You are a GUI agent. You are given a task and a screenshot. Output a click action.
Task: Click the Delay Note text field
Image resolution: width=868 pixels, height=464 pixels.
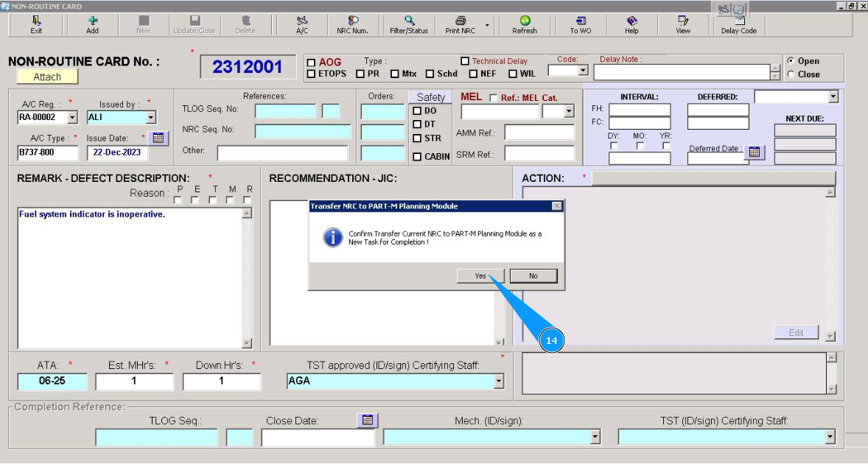[682, 72]
